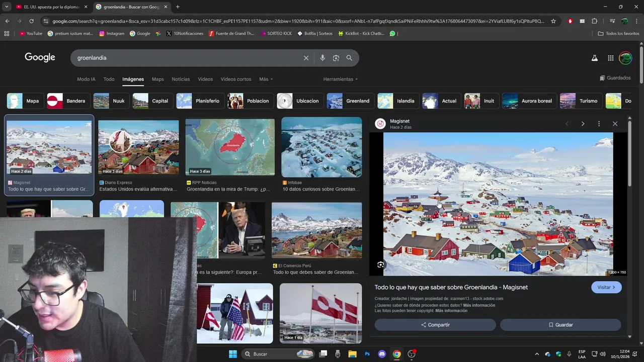The height and width of the screenshot is (362, 644).
Task: Open the Windows Start menu
Action: point(233,354)
